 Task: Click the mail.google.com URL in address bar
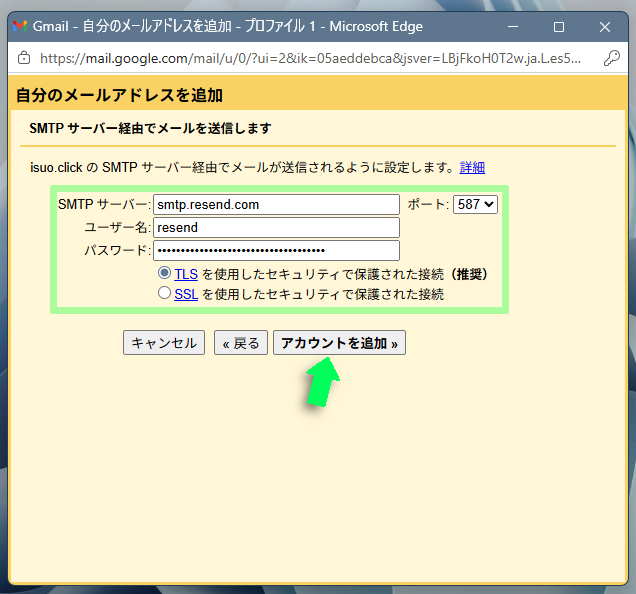(x=310, y=58)
